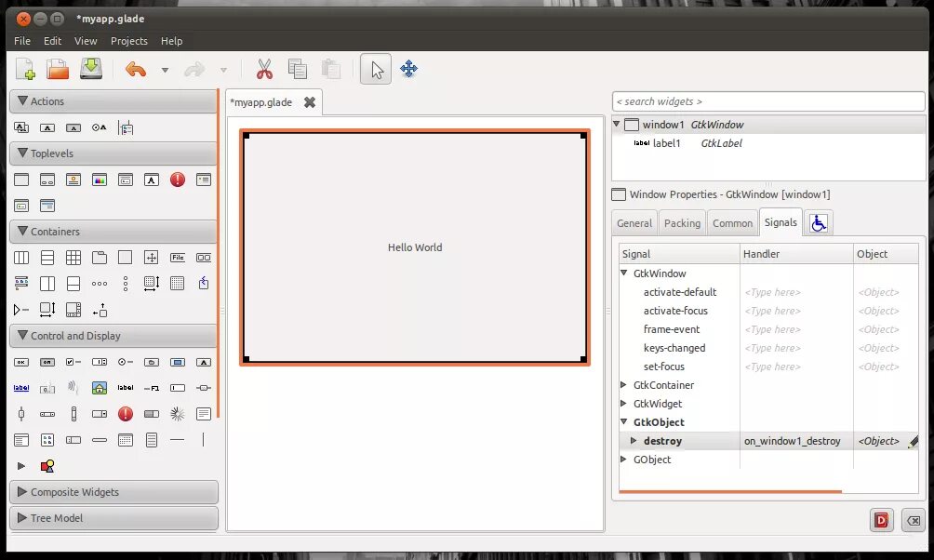Image resolution: width=934 pixels, height=560 pixels.
Task: Select the Table container
Action: click(73, 258)
